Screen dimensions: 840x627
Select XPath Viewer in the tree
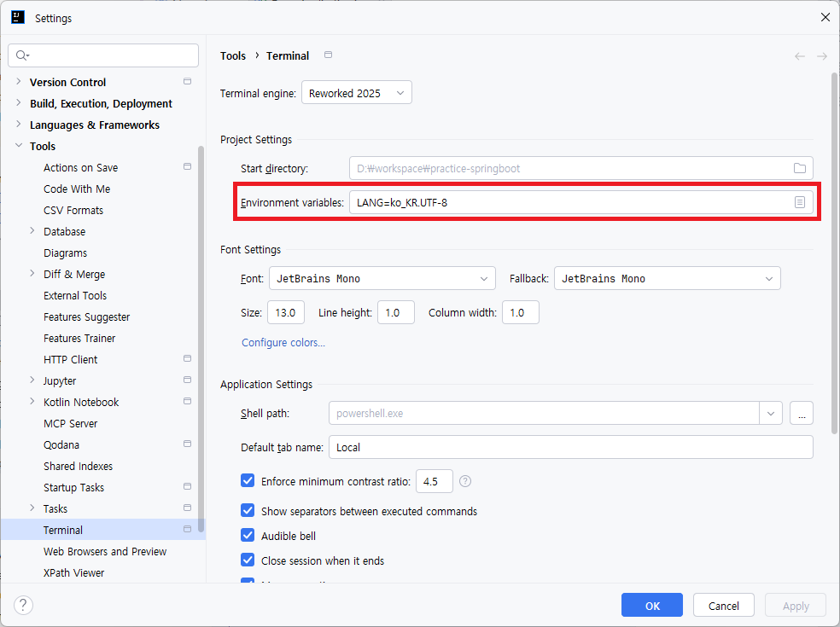click(x=74, y=573)
